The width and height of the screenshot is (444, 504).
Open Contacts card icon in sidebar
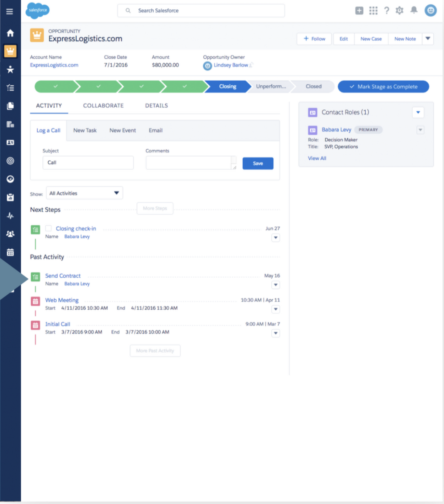(x=10, y=143)
